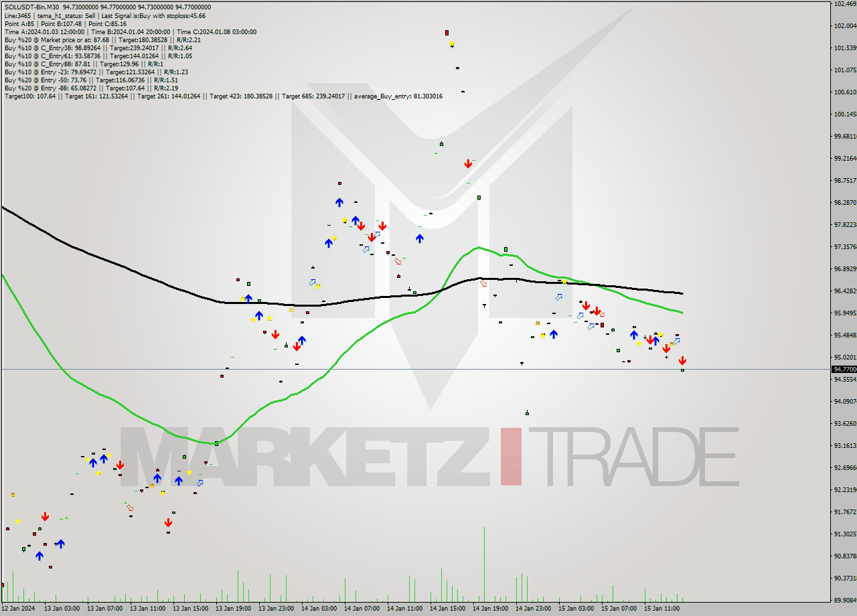The image size is (857, 616).
Task: Click the 93.1613 price axis label
Action: (845, 445)
